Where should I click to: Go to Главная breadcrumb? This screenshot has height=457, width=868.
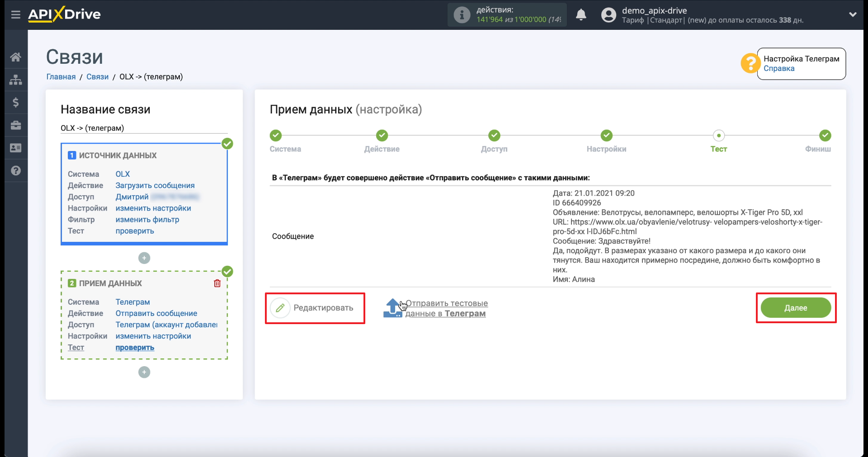[61, 77]
